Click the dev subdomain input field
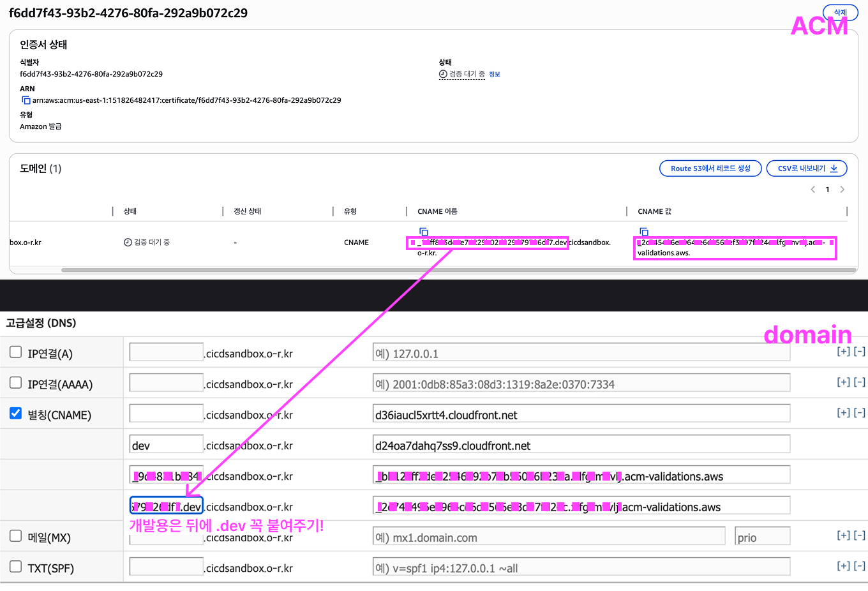Image resolution: width=868 pixels, height=591 pixels. point(166,445)
